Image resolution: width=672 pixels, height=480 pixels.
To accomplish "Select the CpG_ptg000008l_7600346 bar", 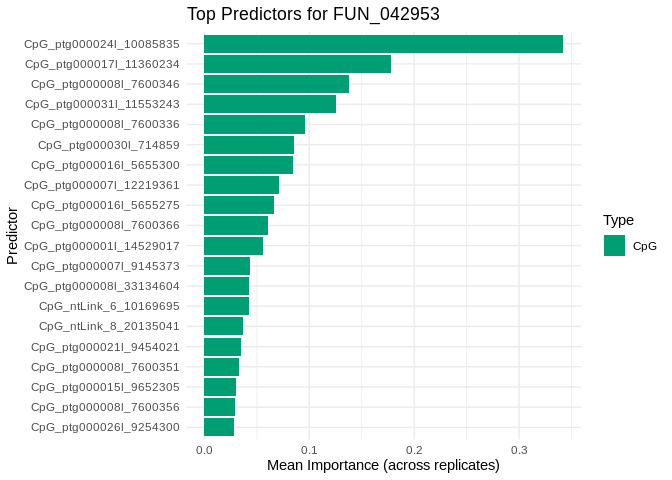I will click(276, 84).
